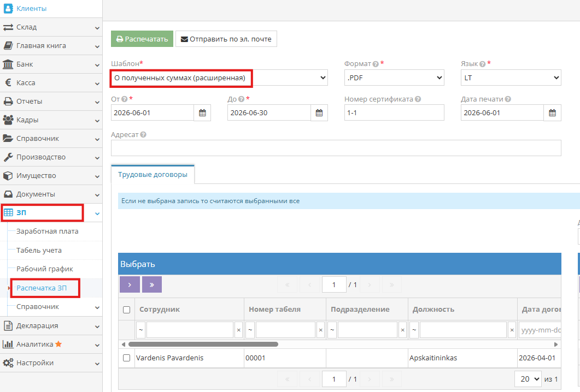Move all records with double arrow button
The image size is (580, 392).
pyautogui.click(x=151, y=284)
